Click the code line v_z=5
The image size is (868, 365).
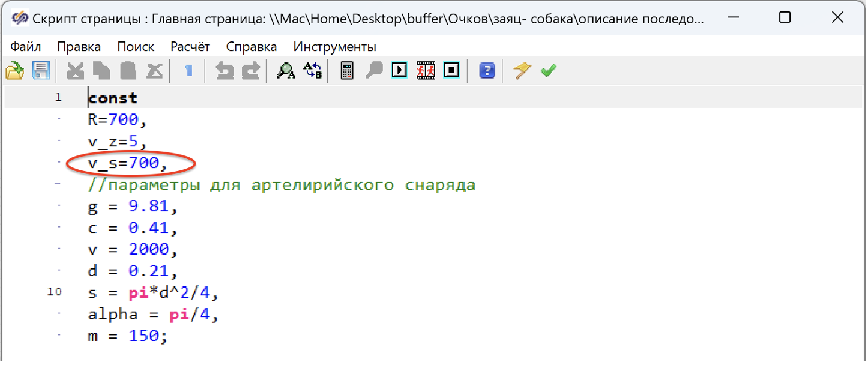(118, 141)
